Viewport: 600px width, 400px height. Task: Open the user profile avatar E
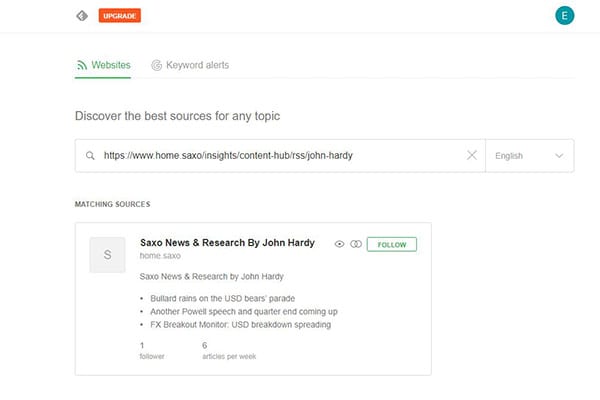coord(564,16)
